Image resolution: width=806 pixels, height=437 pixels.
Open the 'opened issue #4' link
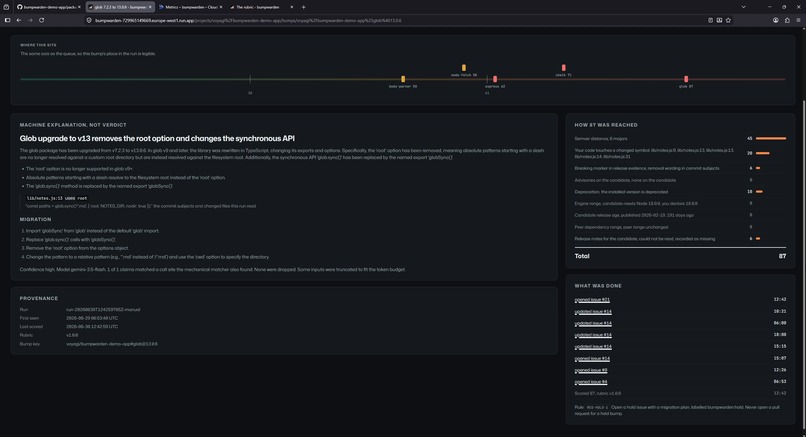[x=591, y=382]
